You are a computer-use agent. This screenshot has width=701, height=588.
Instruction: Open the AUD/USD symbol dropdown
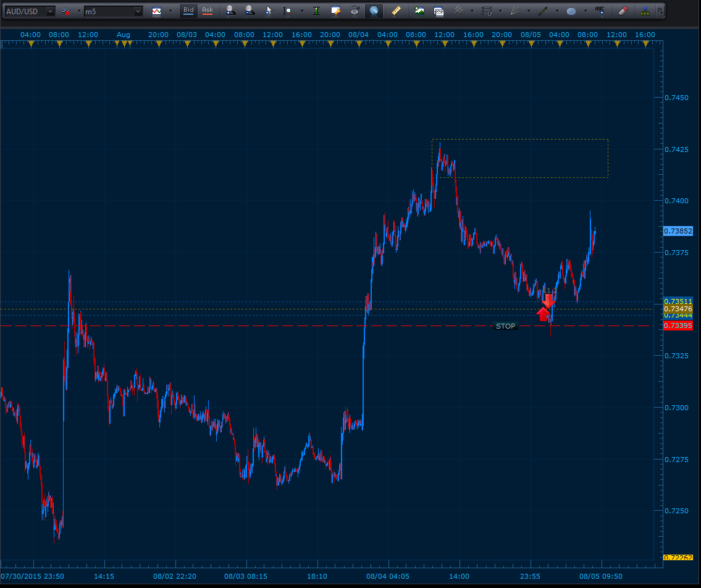click(50, 11)
